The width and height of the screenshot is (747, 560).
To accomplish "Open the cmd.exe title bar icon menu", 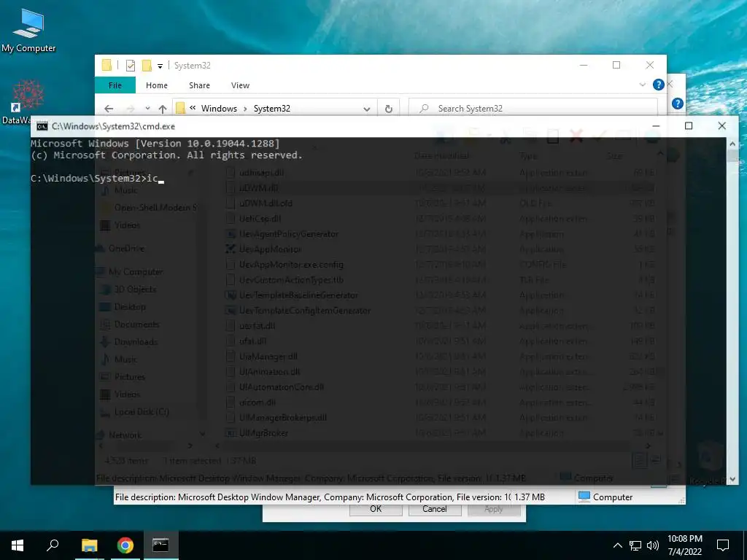I will tap(42, 126).
